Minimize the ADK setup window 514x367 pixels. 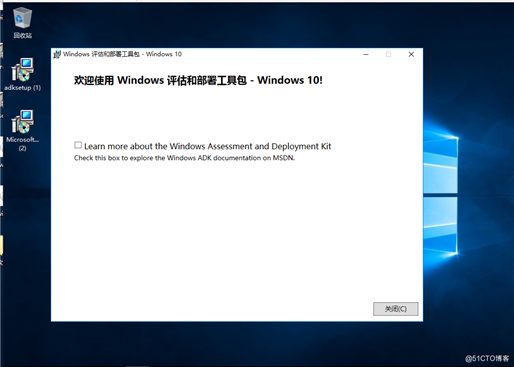tap(366, 54)
